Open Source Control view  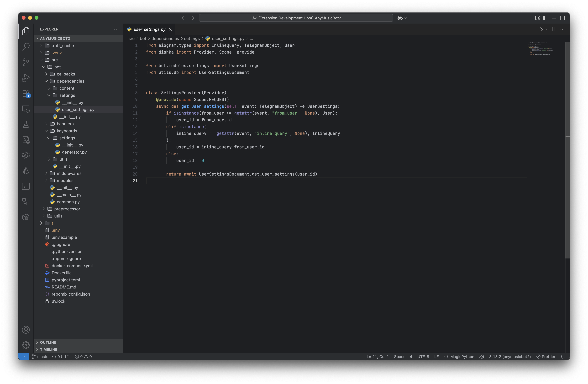tap(26, 62)
